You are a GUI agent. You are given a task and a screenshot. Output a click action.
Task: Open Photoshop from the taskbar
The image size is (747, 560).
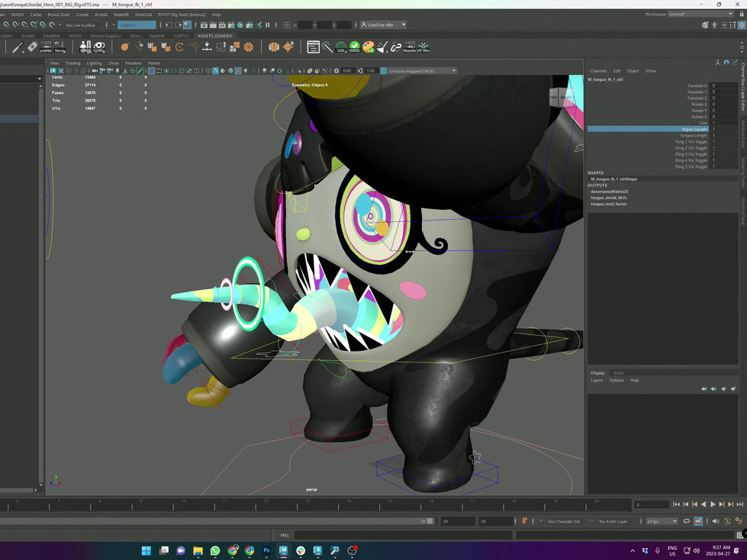pyautogui.click(x=266, y=551)
